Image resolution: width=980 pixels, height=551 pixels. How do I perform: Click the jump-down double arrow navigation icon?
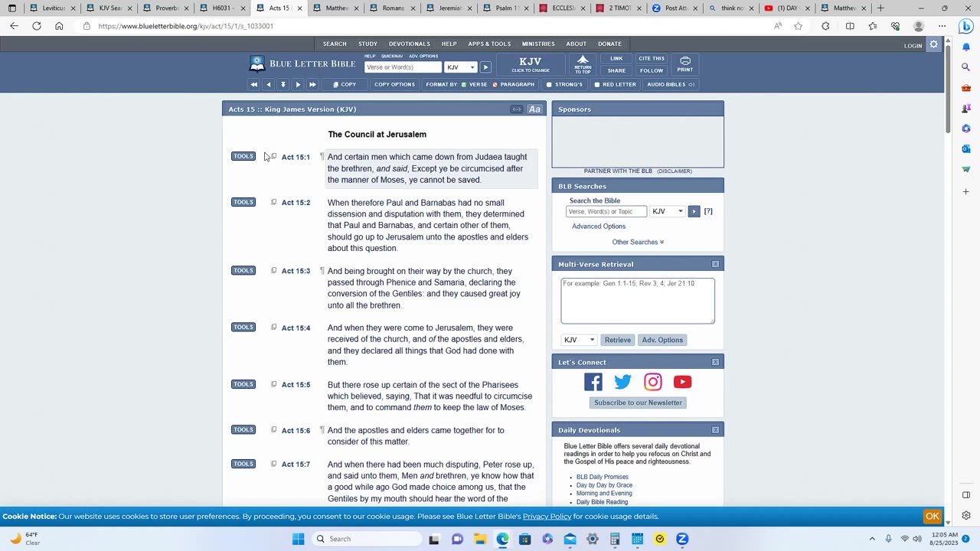283,84
